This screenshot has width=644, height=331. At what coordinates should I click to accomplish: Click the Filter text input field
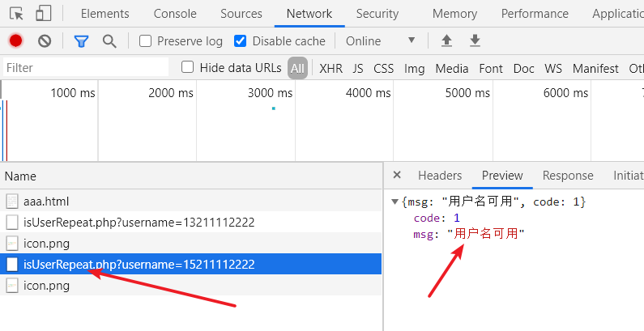85,68
